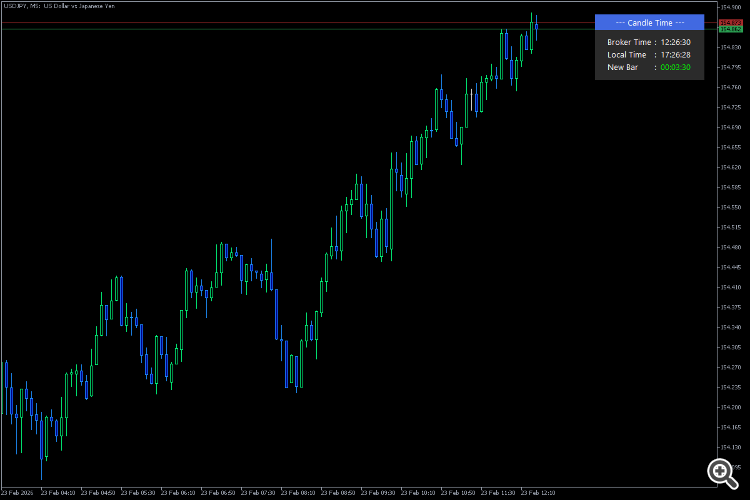The image size is (750, 500).
Task: Click the 23 Feb 07:30 time label
Action: 258,492
